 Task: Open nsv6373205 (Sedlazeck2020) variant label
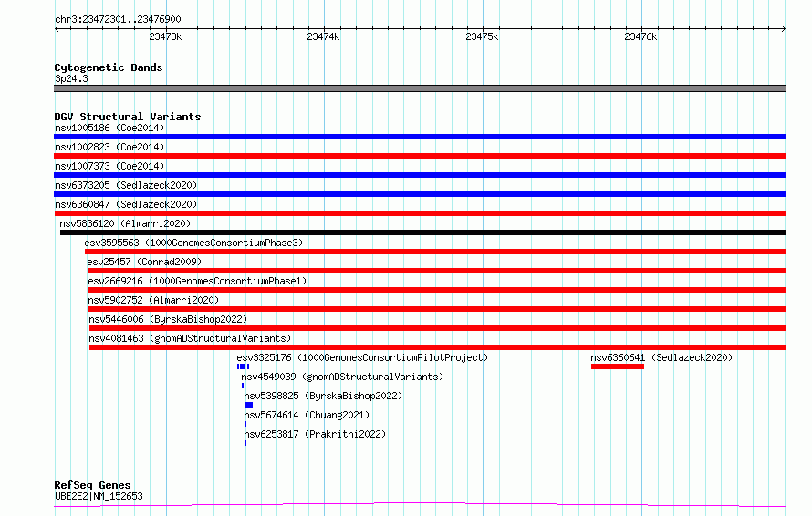click(126, 185)
